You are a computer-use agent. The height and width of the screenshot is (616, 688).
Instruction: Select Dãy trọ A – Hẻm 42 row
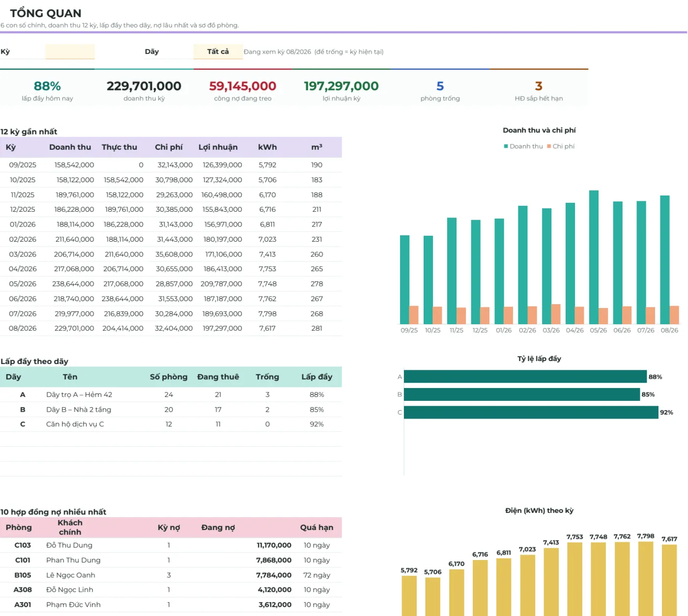click(171, 394)
